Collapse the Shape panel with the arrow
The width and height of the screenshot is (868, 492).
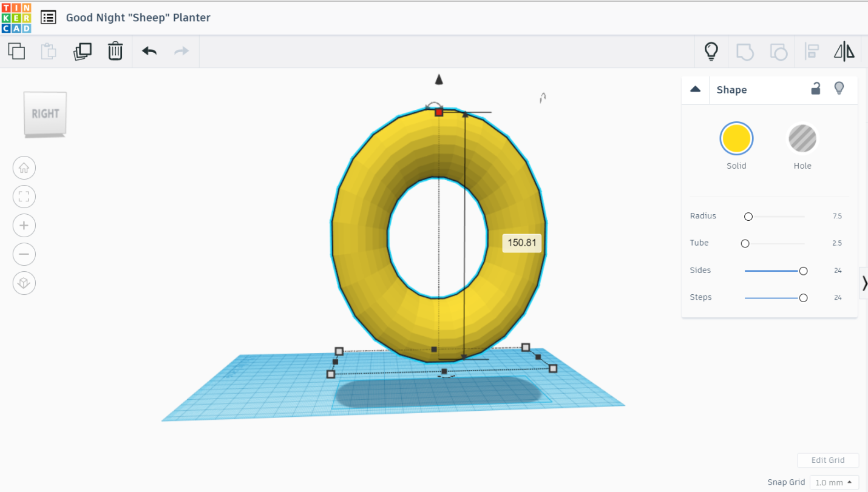[x=696, y=89]
